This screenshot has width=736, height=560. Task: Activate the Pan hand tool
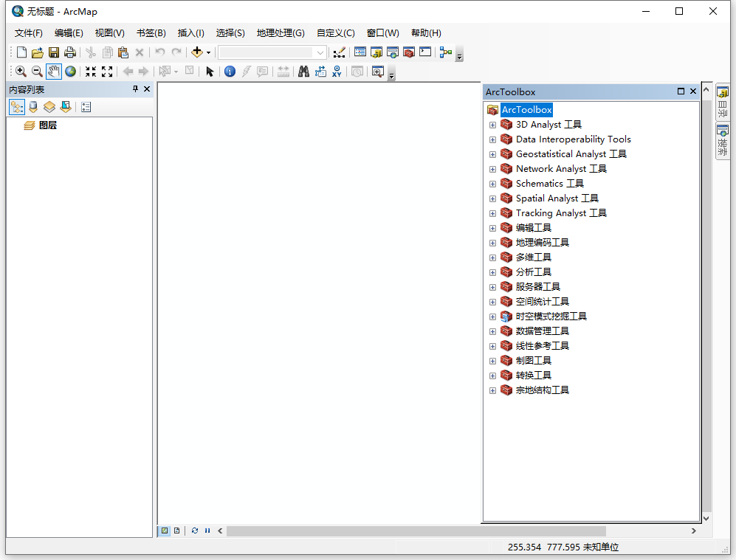coord(53,72)
